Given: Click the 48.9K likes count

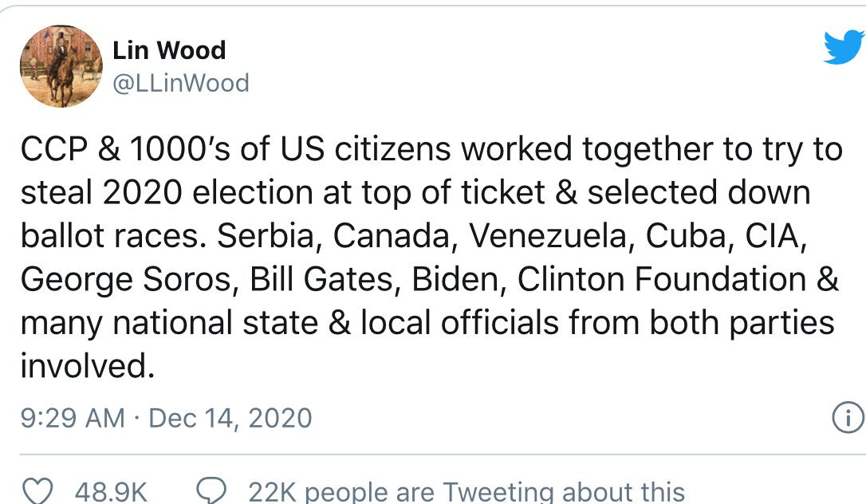Looking at the screenshot, I should [x=111, y=491].
